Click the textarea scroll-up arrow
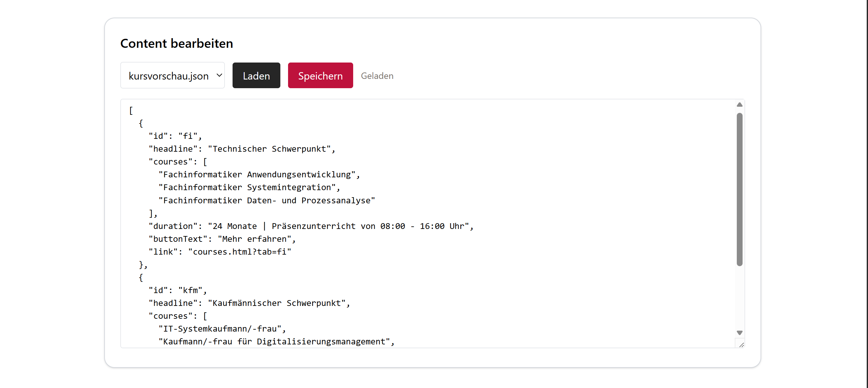Viewport: 868px width, 388px height. (739, 105)
